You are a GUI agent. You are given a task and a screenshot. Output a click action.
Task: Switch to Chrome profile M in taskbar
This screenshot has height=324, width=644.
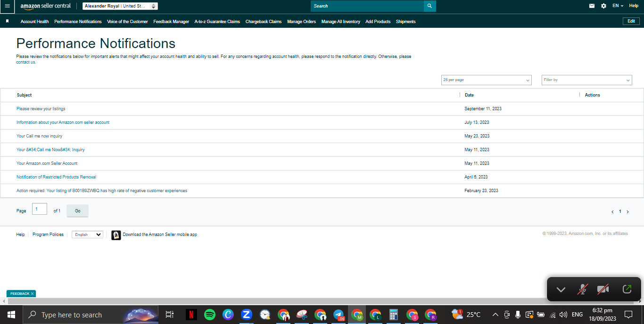coord(357,315)
